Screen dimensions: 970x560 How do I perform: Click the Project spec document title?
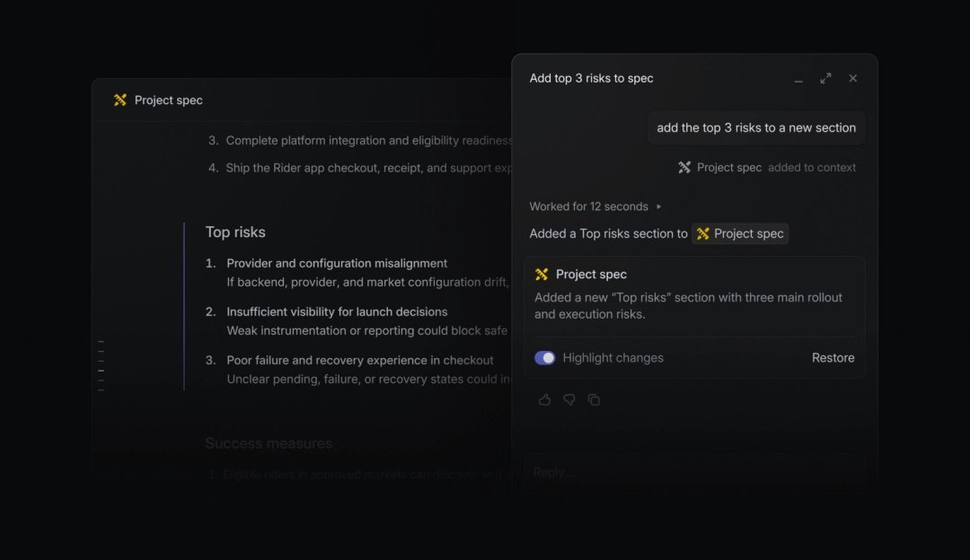pos(168,101)
